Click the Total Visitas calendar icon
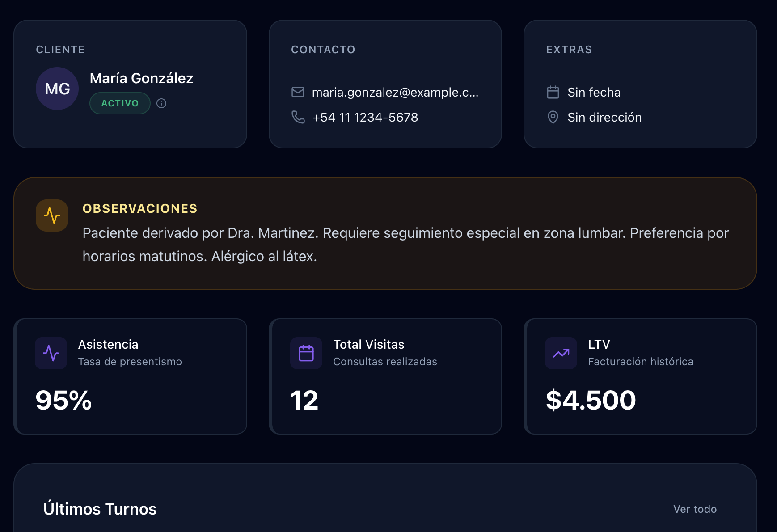Viewport: 777px width, 532px height. click(306, 353)
